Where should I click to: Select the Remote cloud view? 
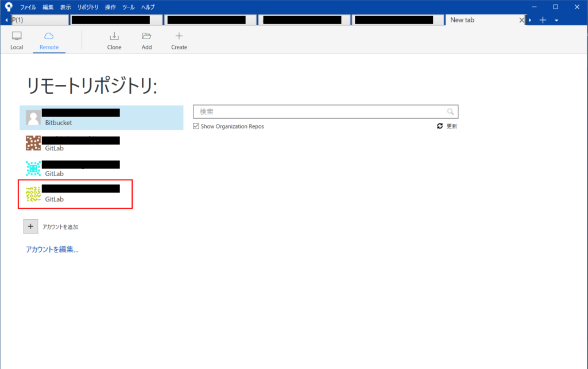(x=49, y=41)
